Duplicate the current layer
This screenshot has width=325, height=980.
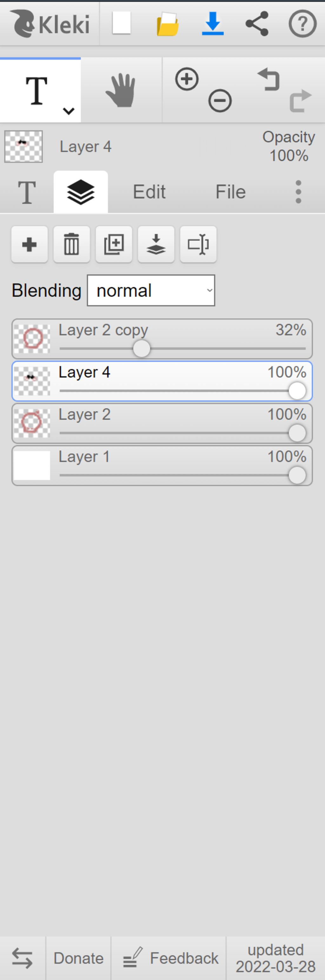click(x=114, y=244)
